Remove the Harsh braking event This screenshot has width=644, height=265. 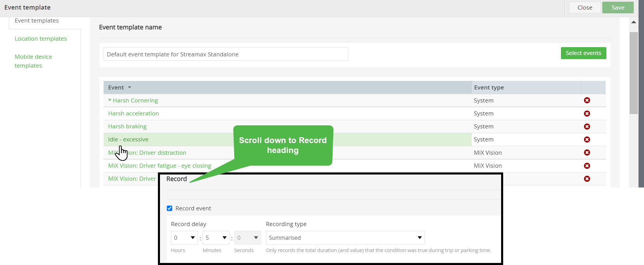(587, 126)
